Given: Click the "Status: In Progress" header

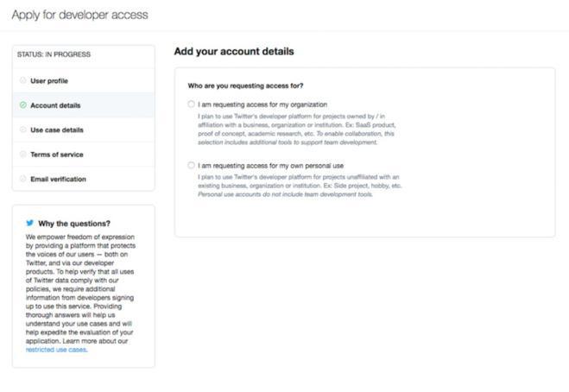Looking at the screenshot, I should (54, 54).
